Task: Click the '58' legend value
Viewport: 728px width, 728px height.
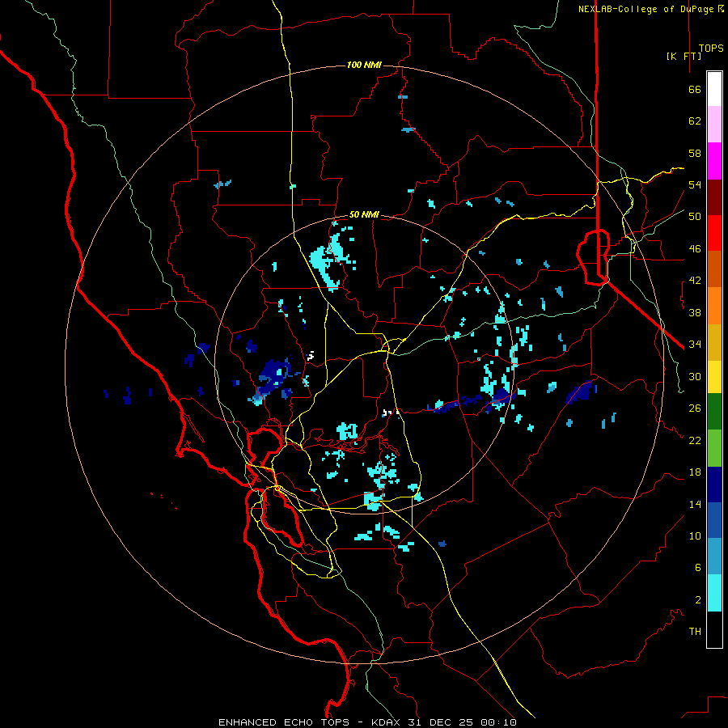Action: click(695, 153)
